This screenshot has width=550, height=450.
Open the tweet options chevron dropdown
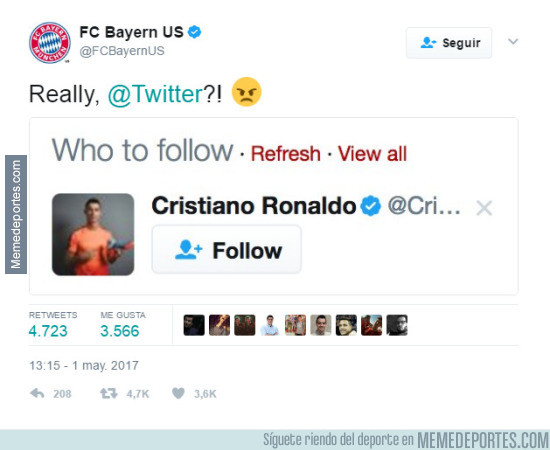(513, 42)
